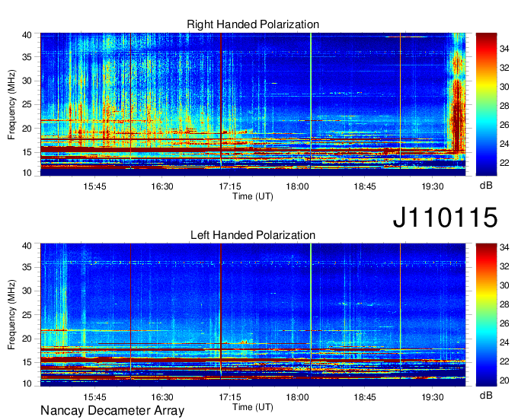Select the J110115 observation label
Image resolution: width=518 pixels, height=420 pixels.
tap(445, 218)
